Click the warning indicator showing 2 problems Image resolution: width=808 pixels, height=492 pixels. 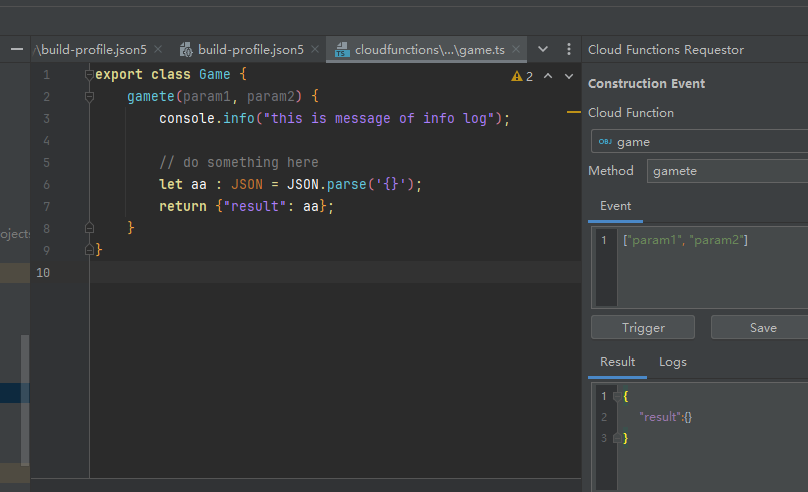(522, 76)
